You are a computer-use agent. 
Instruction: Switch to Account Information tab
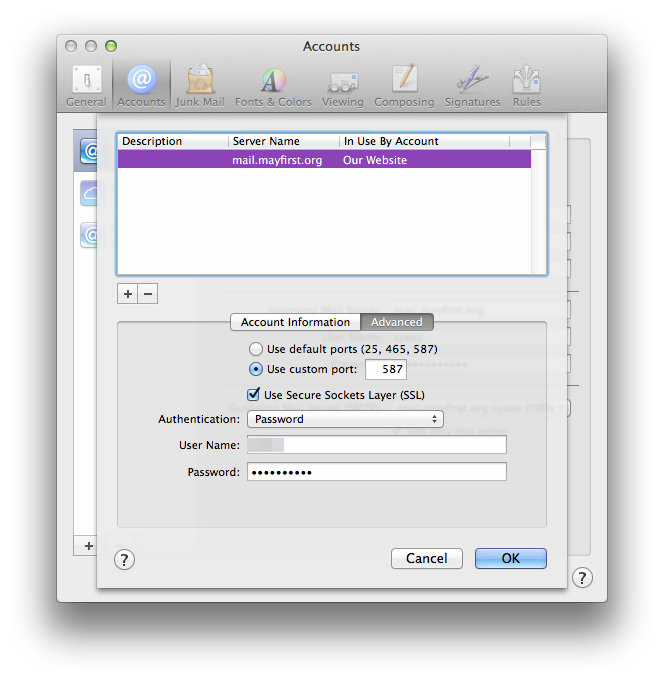(x=295, y=322)
